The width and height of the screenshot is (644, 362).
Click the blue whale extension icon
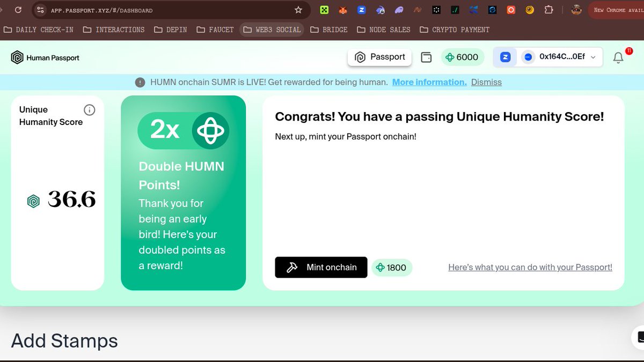380,10
